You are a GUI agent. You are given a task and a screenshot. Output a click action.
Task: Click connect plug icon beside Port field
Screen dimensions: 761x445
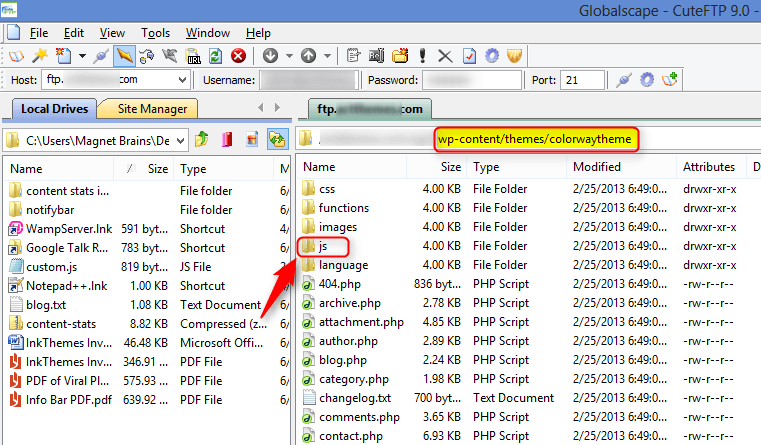coord(624,80)
